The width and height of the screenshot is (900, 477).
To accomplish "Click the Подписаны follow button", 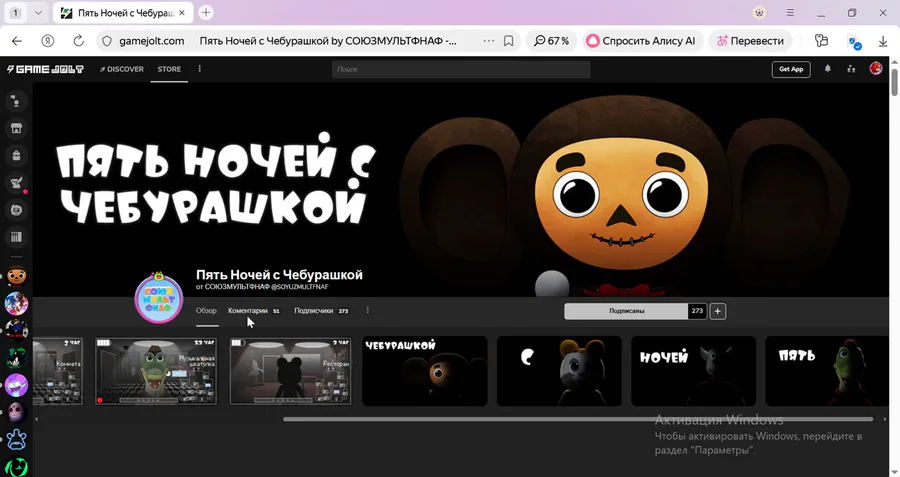I will (626, 311).
